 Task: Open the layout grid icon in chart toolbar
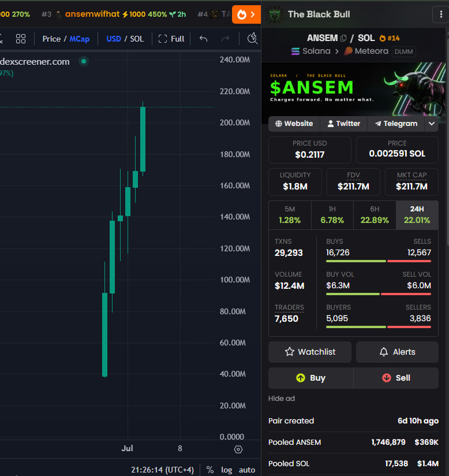[x=21, y=39]
